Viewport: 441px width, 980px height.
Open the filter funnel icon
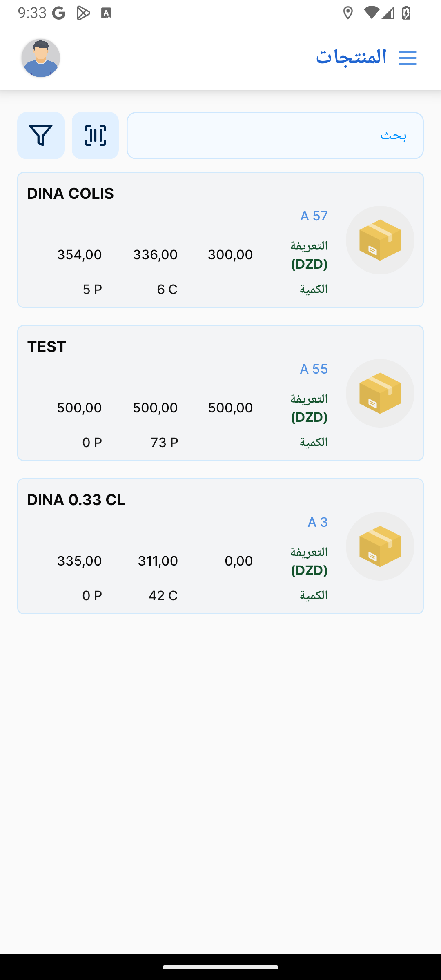coord(41,136)
